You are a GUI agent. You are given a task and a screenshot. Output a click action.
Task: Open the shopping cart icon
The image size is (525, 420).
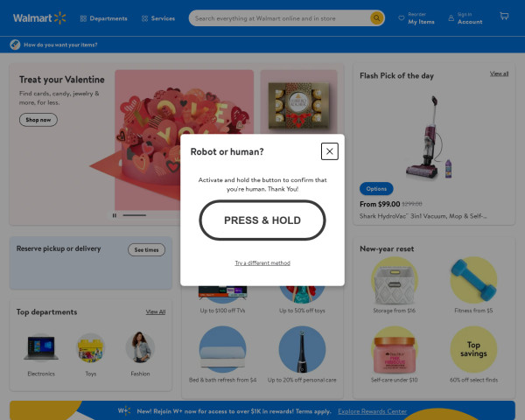(504, 16)
